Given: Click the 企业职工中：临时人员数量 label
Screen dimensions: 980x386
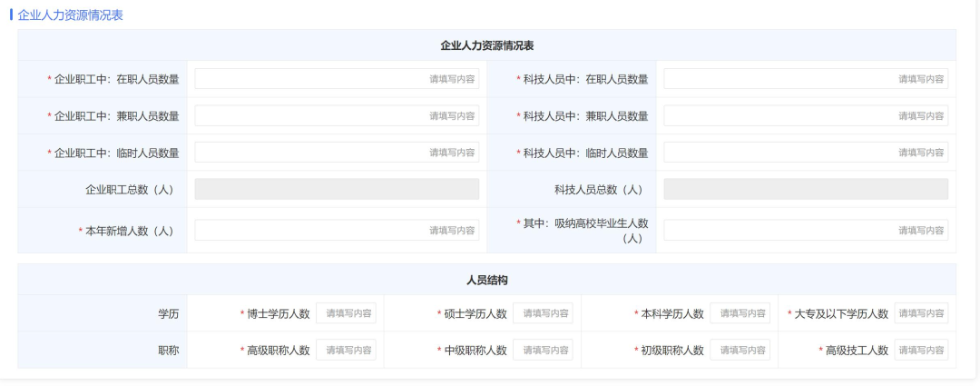Looking at the screenshot, I should [117, 153].
